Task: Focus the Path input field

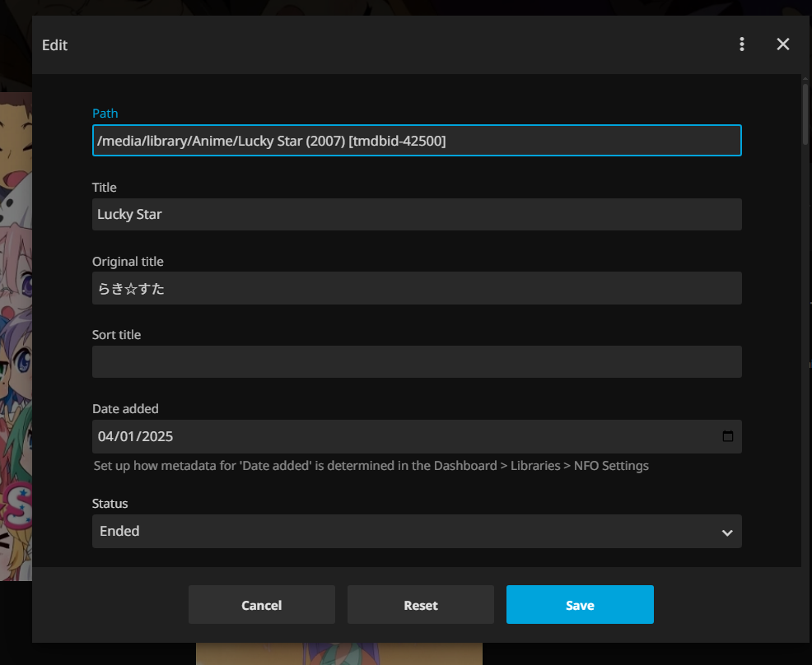Action: [416, 141]
